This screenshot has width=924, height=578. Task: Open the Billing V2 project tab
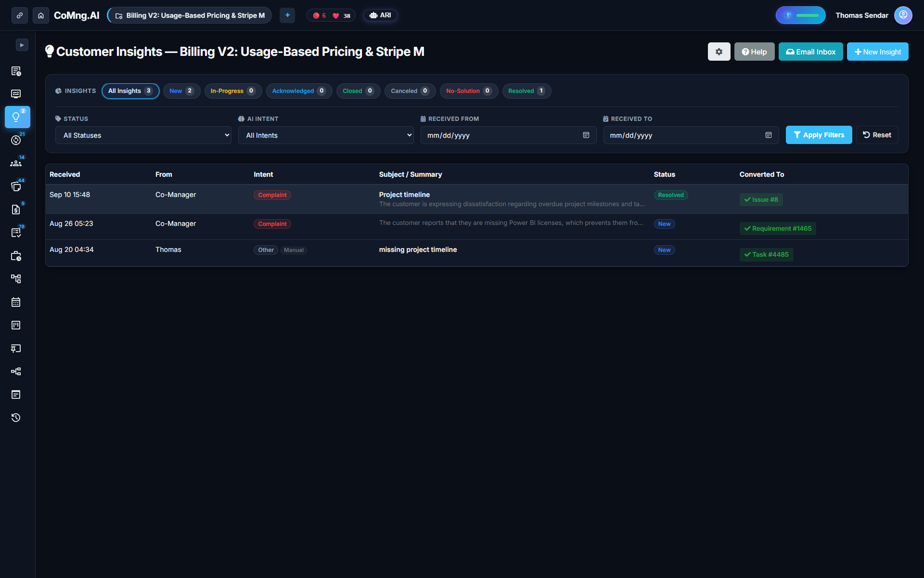pyautogui.click(x=190, y=15)
